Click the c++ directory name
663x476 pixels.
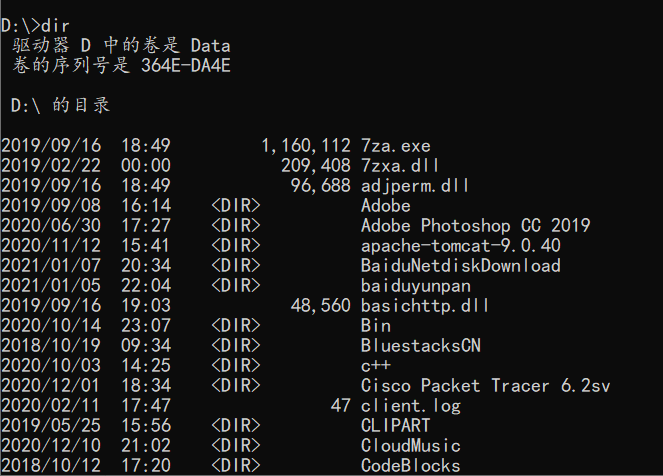click(376, 365)
